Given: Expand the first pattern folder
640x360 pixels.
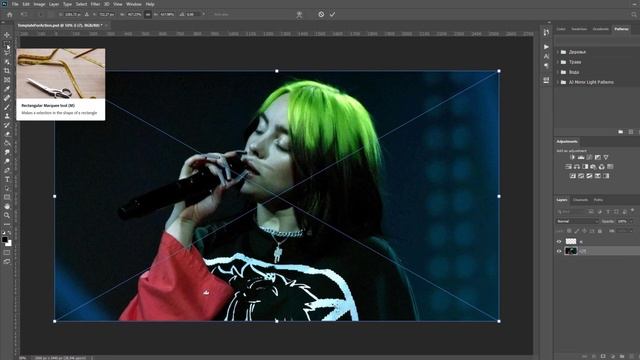Looking at the screenshot, I should click(558, 52).
